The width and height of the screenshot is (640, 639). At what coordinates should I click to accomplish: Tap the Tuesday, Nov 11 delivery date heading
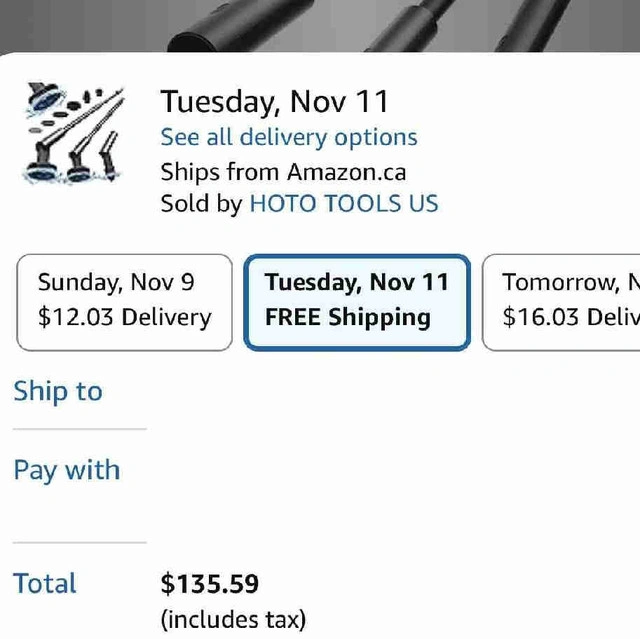pos(275,102)
